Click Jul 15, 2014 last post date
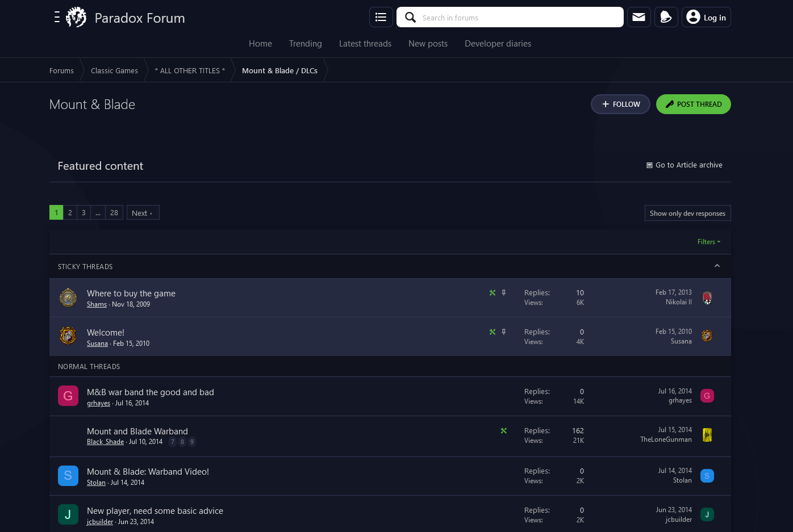Viewport: 793px width, 532px height. [675, 430]
